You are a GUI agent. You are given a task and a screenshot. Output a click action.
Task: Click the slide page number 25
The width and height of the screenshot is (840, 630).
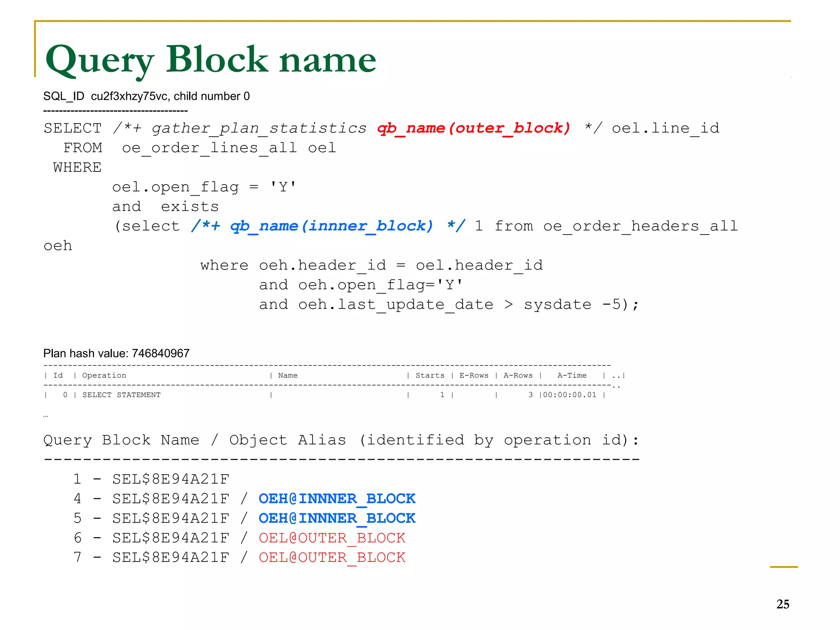click(x=783, y=604)
